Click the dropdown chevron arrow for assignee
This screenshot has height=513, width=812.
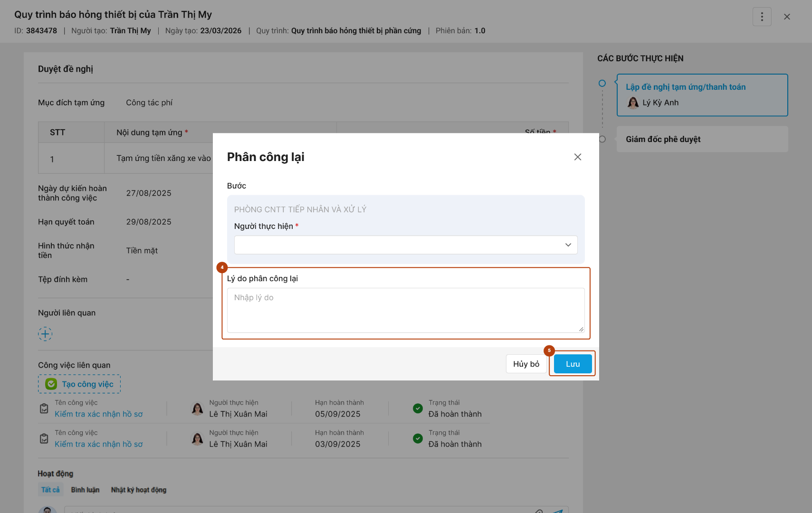(x=568, y=245)
